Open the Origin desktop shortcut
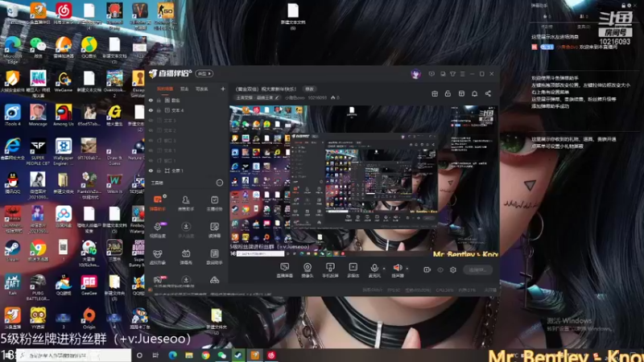Image resolution: width=644 pixels, height=362 pixels. [x=89, y=319]
